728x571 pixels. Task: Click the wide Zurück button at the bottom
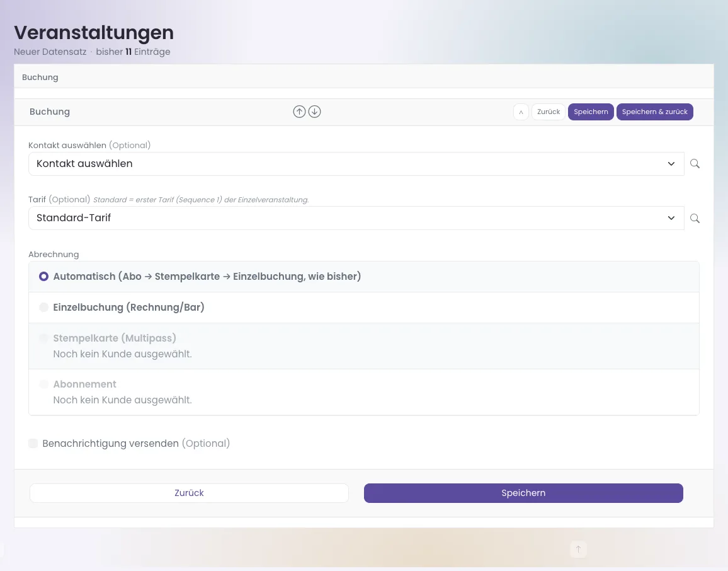tap(189, 493)
